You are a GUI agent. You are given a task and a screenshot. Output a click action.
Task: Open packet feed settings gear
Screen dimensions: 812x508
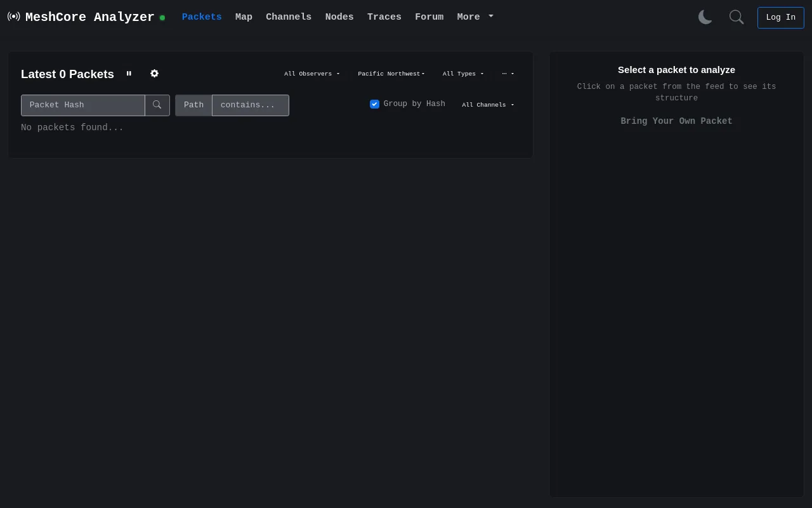pos(154,74)
